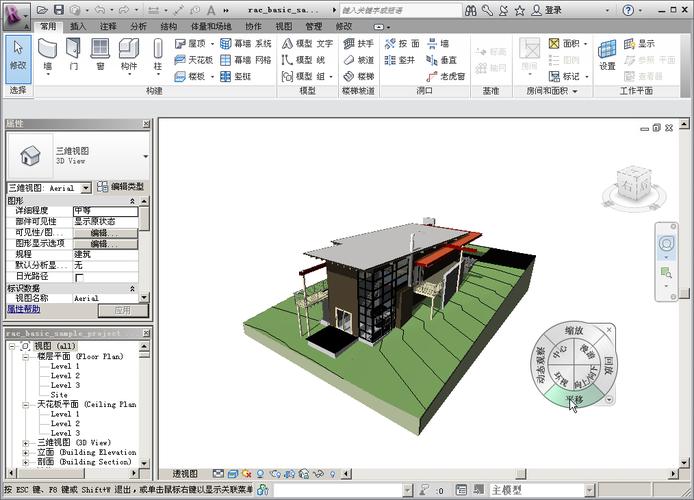
Task: Switch to the 插入 ribbon tab
Action: click(78, 26)
